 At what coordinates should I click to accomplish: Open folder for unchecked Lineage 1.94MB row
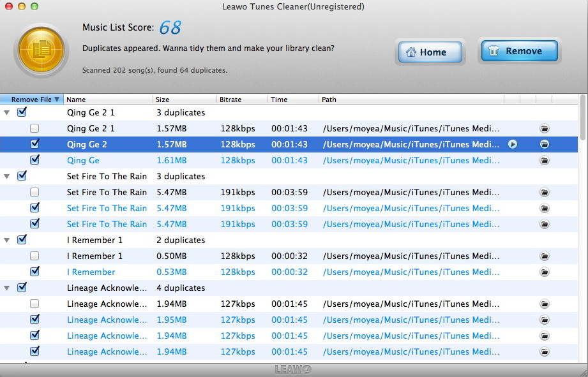pos(545,304)
